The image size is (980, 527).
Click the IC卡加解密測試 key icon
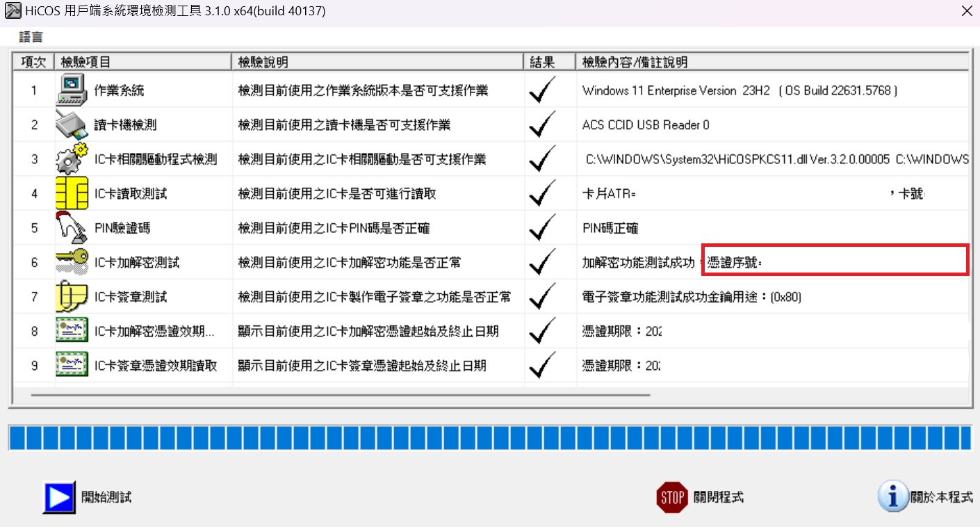(72, 262)
